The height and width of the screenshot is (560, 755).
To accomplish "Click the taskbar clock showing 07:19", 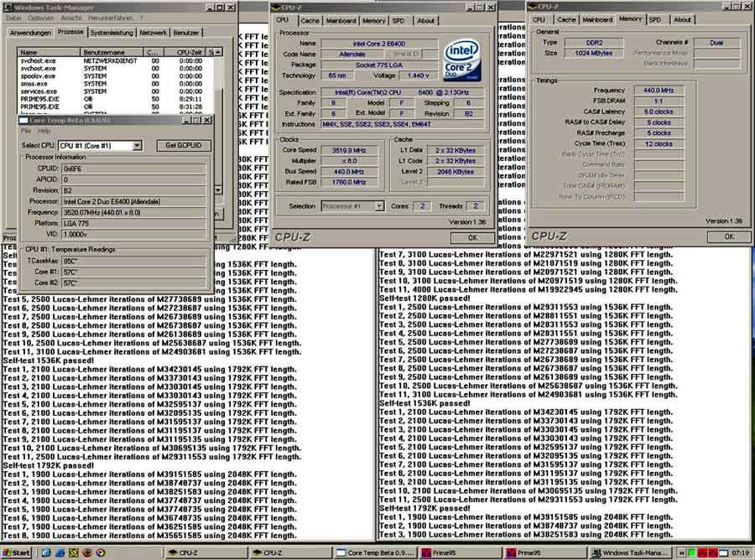I will pos(741,552).
